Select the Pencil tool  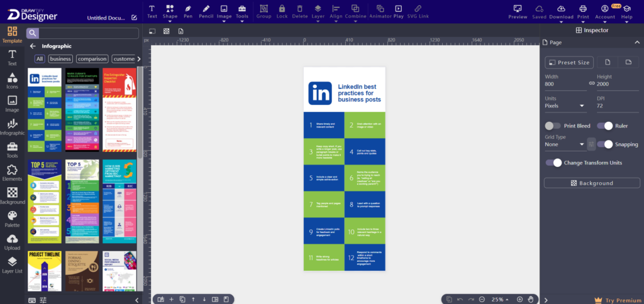coord(206,11)
